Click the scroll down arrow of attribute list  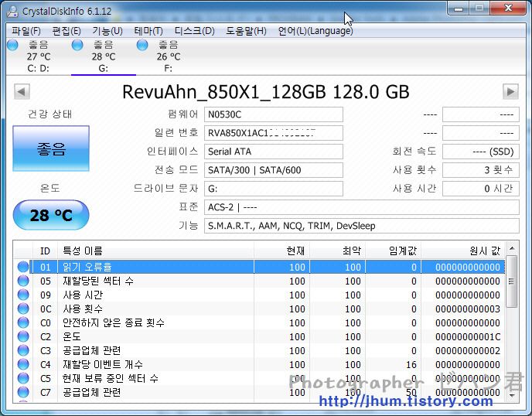[x=512, y=396]
